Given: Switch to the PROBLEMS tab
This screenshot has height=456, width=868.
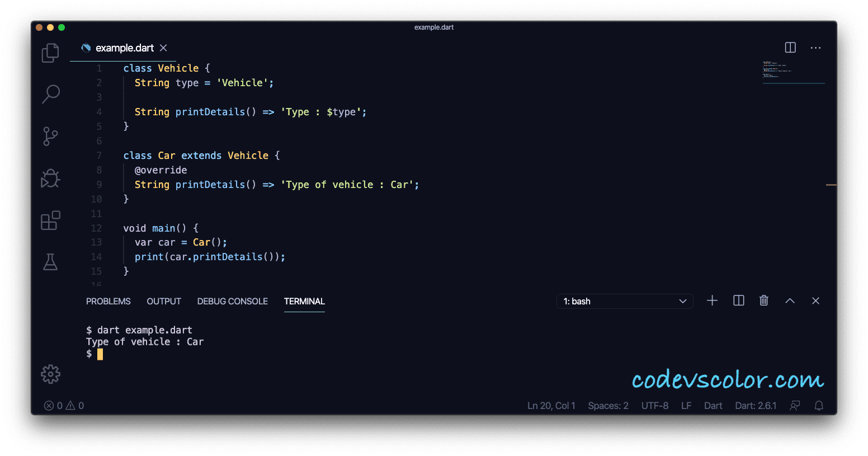Looking at the screenshot, I should point(108,301).
